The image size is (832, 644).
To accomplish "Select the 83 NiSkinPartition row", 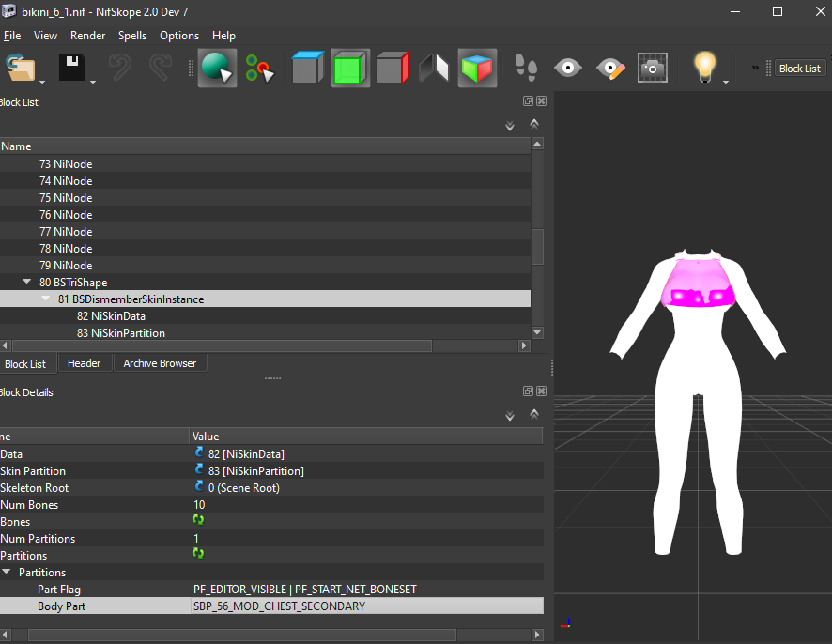I will [x=265, y=332].
